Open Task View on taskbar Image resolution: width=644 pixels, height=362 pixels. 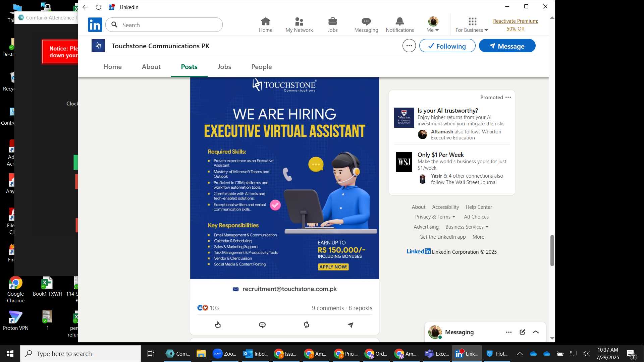151,354
